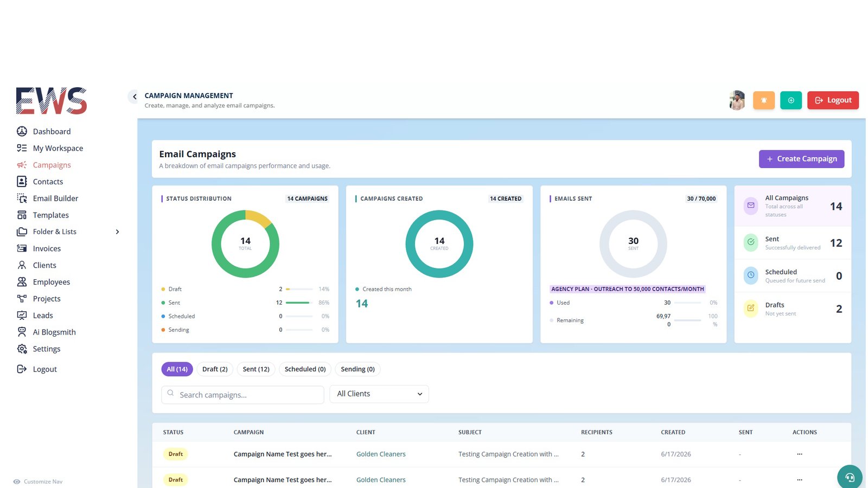Click the Drafts edit stat icon
Image resolution: width=868 pixels, height=488 pixels.
751,308
